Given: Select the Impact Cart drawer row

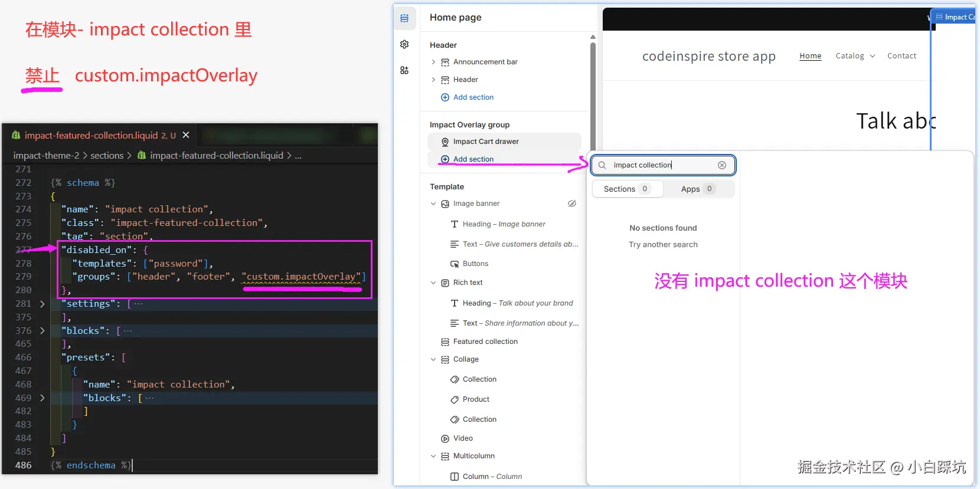Looking at the screenshot, I should coord(504,142).
